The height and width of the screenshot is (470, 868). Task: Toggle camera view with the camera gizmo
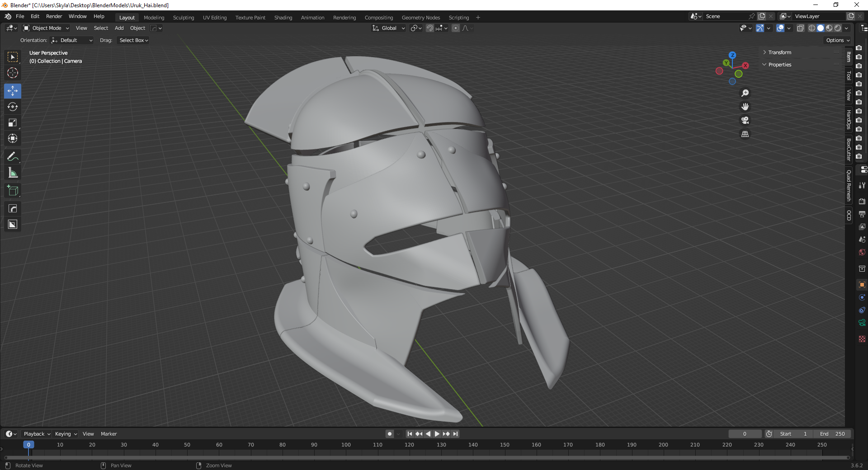click(745, 120)
